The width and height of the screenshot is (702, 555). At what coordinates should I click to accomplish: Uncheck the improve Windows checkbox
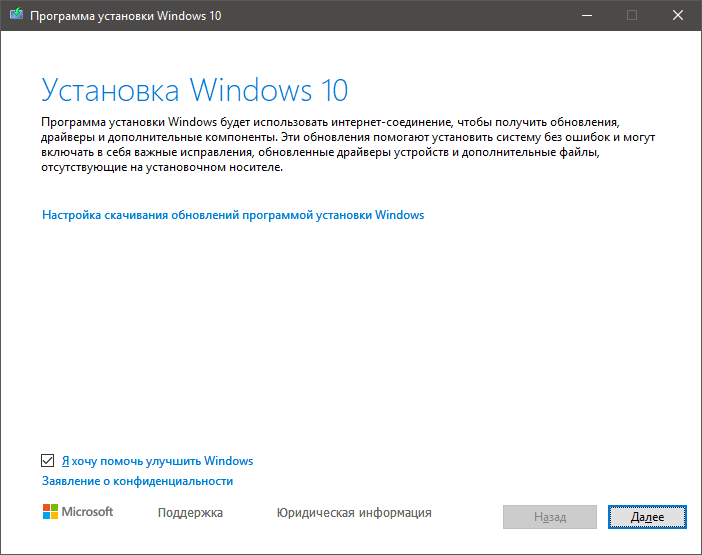pos(47,461)
